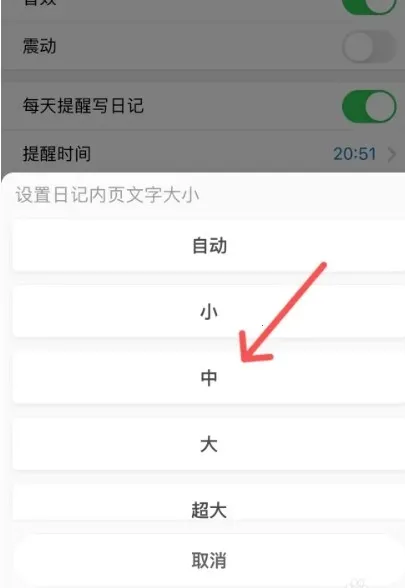This screenshot has width=405, height=588.
Task: Open the 20:51 reminder time value
Action: 355,154
